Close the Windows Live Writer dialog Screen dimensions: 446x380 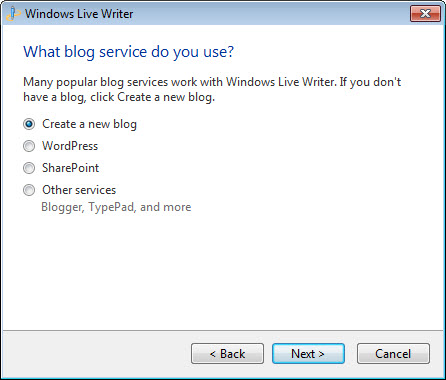pyautogui.click(x=425, y=14)
